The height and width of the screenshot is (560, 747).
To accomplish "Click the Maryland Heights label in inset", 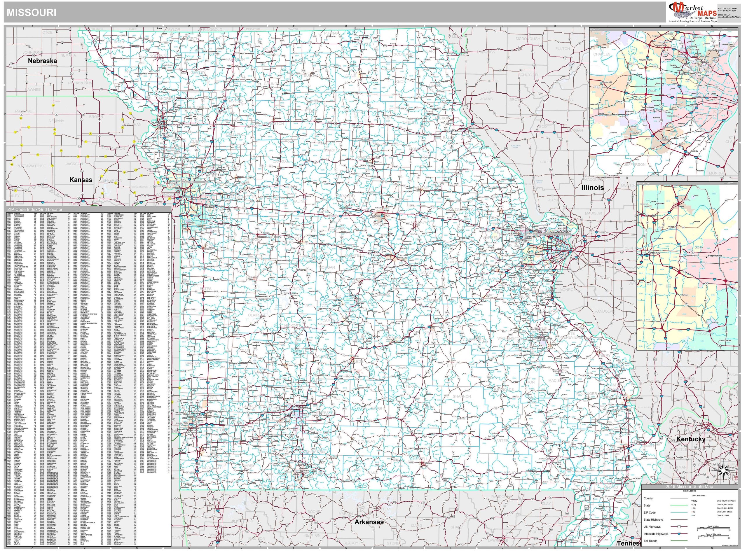I will 646,60.
